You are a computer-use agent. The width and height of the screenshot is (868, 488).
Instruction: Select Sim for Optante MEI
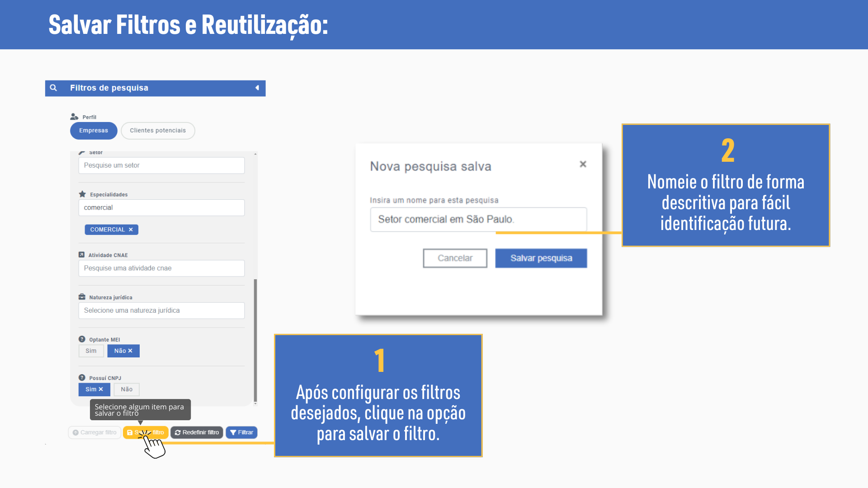(x=91, y=351)
